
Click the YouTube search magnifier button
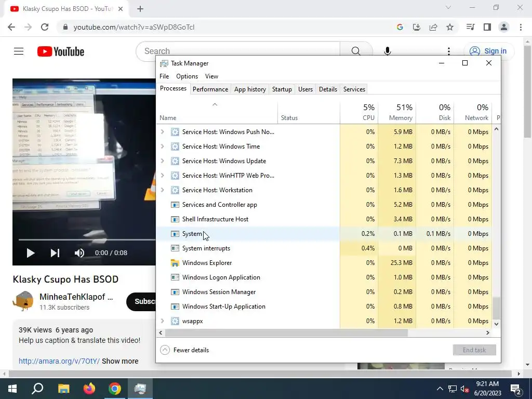356,51
